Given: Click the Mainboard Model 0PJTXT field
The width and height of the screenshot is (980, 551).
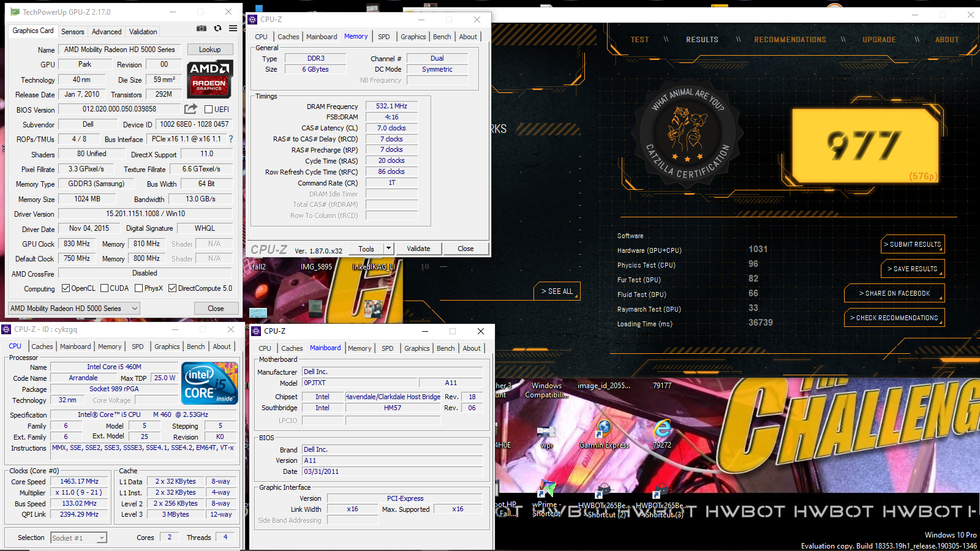Looking at the screenshot, I should click(360, 383).
